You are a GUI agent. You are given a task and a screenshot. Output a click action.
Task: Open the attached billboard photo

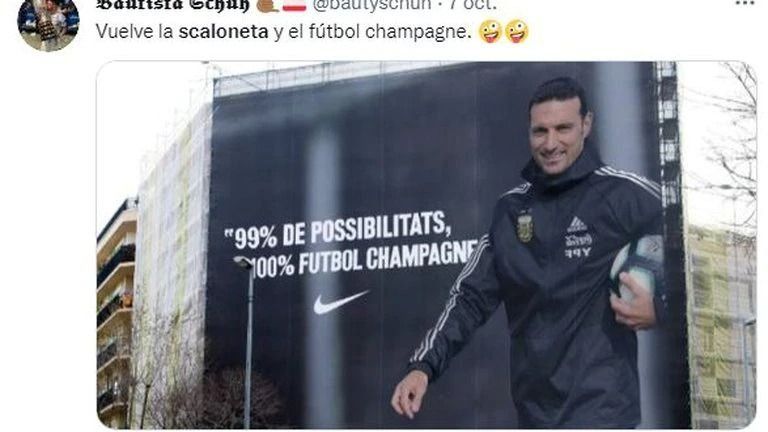426,245
